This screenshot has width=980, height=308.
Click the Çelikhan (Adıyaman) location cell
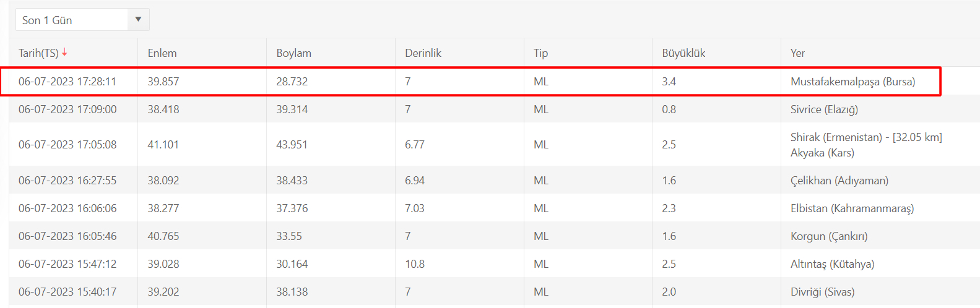(839, 181)
